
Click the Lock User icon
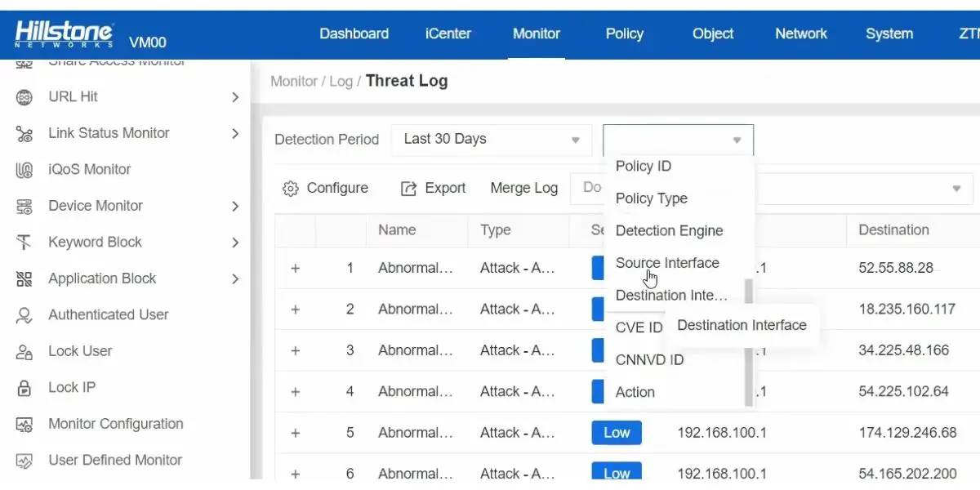tap(24, 351)
